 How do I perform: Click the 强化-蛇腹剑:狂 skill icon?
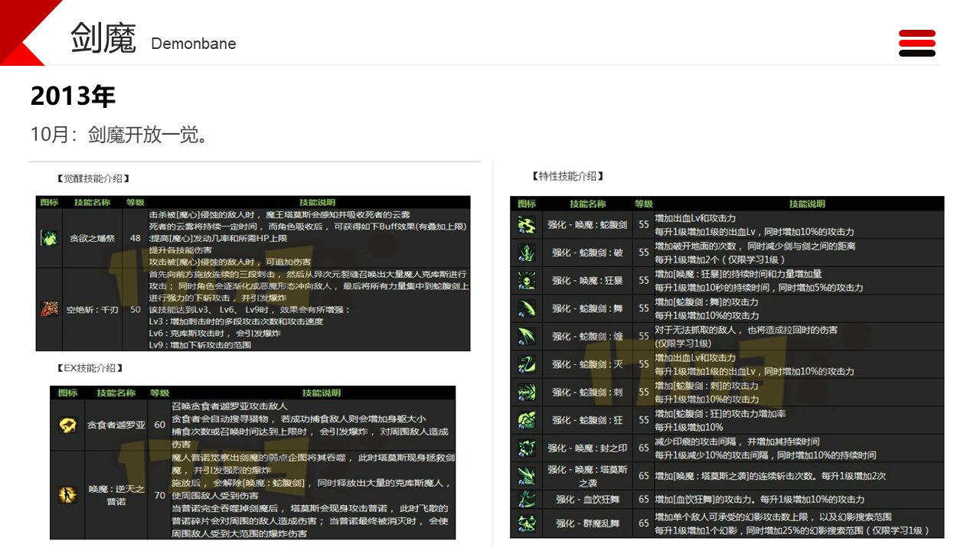[526, 420]
